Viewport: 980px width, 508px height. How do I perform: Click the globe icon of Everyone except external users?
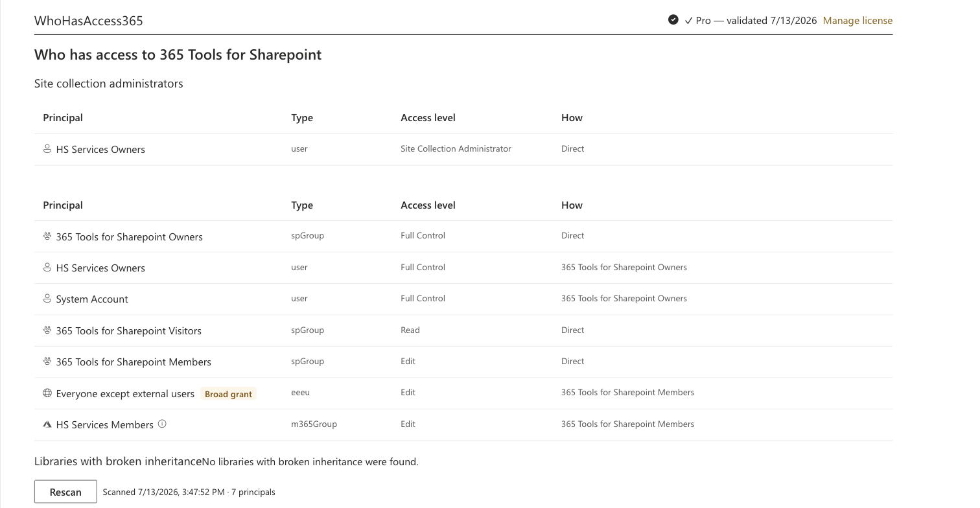[47, 393]
